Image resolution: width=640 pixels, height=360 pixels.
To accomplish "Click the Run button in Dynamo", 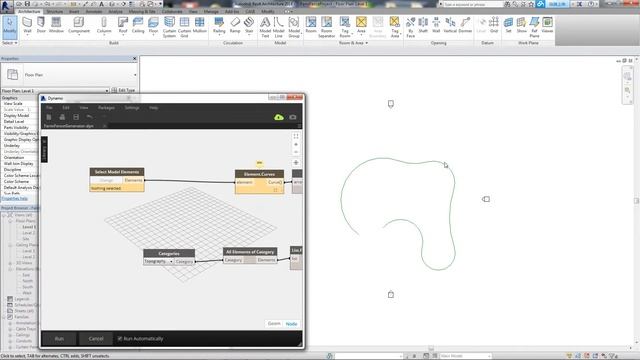I will click(59, 339).
